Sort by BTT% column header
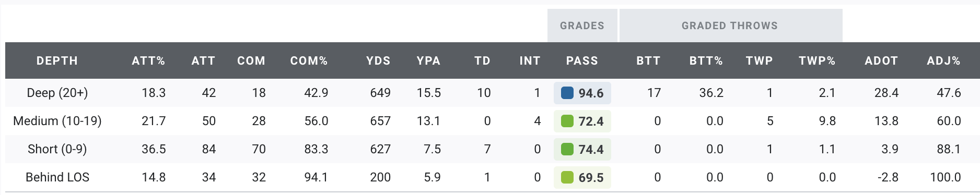Screen dimensions: 980x195 click(706, 60)
